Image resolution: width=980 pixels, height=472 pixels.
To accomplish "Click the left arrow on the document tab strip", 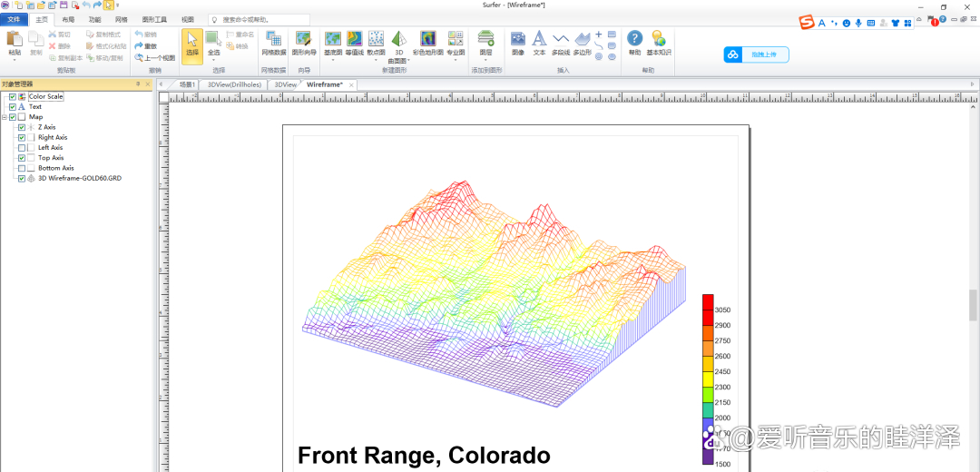I will [162, 84].
